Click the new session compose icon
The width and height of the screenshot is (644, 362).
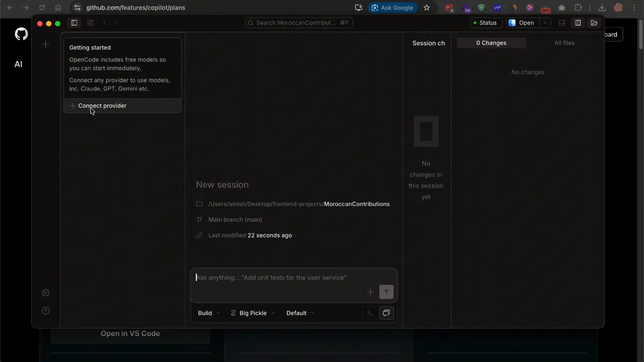pos(90,23)
